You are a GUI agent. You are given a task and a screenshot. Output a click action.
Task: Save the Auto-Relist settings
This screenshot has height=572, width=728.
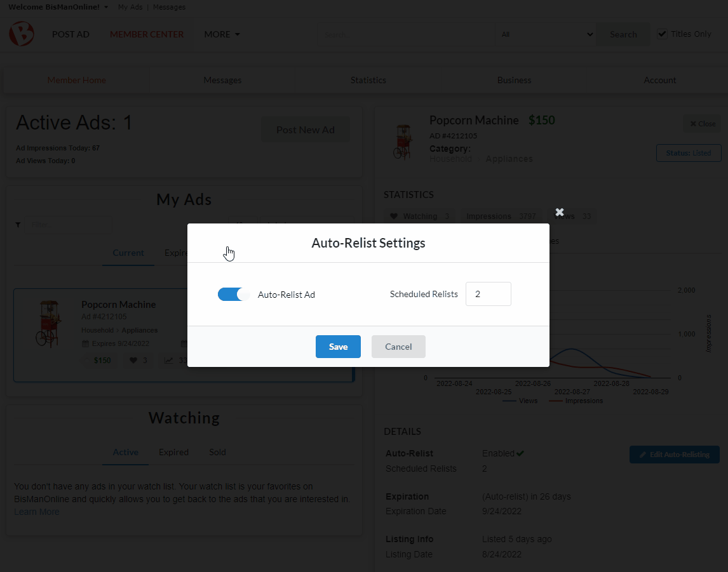338,347
